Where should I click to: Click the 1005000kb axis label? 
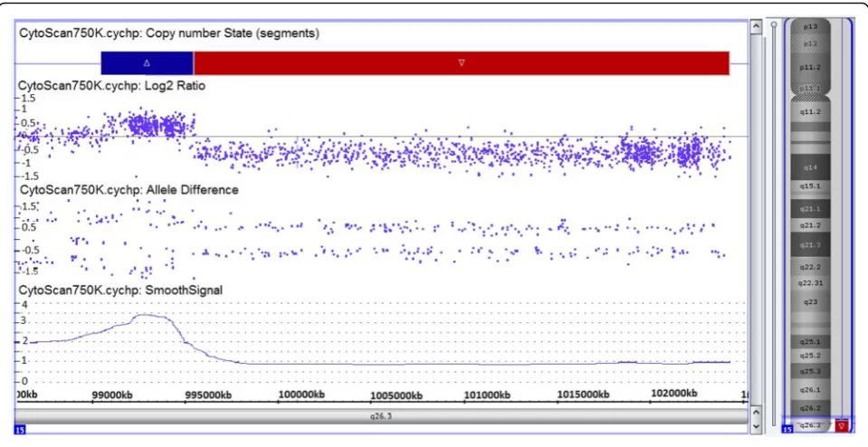396,395
